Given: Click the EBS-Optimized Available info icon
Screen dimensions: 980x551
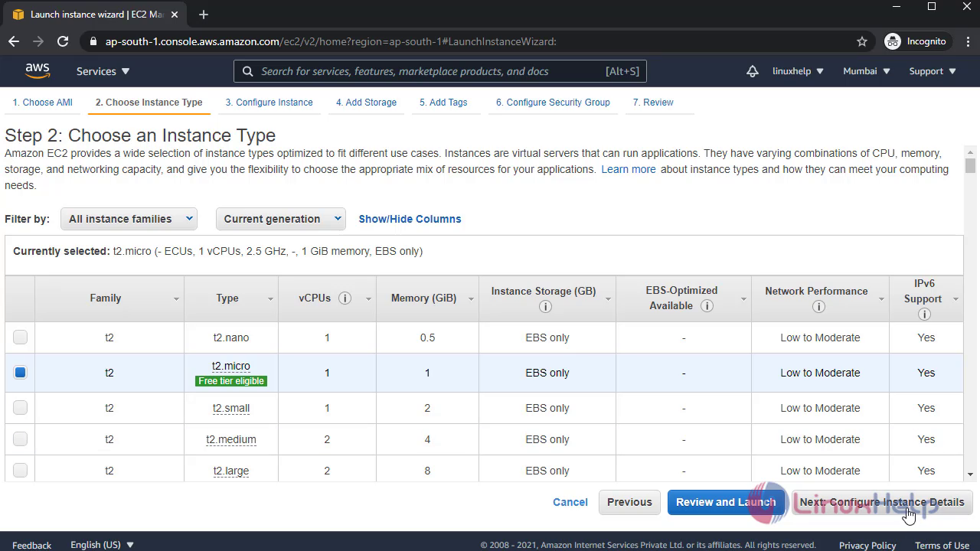Looking at the screenshot, I should point(707,305).
